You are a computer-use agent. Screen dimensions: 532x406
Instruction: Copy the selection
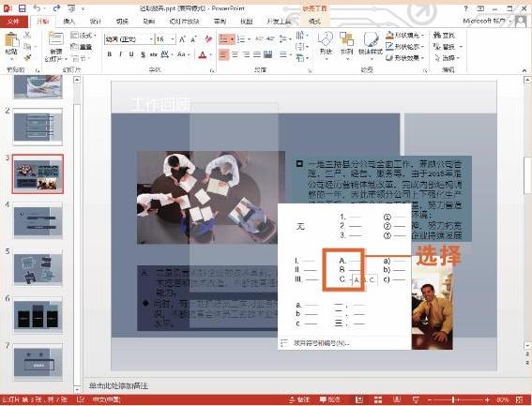click(28, 46)
